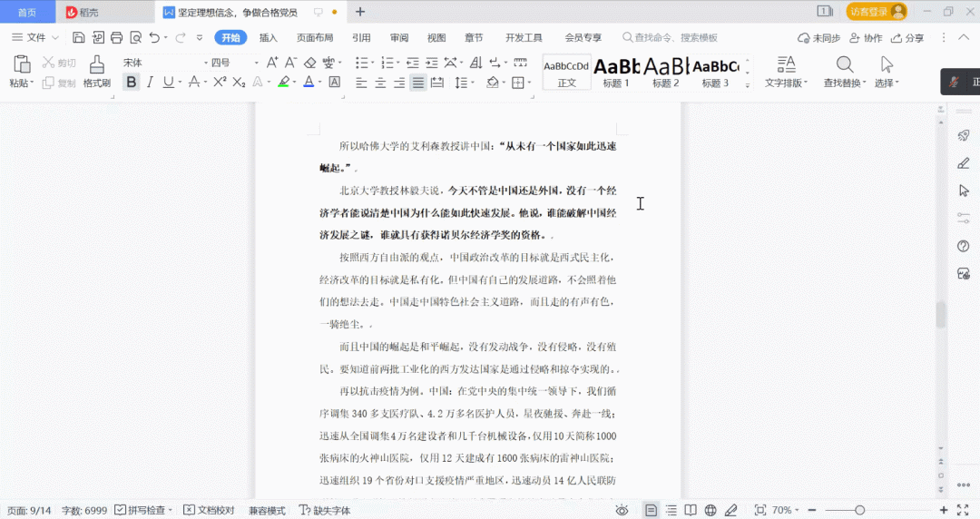Viewport: 980px width, 519px height.
Task: Toggle Bold formatting button
Action: click(132, 83)
